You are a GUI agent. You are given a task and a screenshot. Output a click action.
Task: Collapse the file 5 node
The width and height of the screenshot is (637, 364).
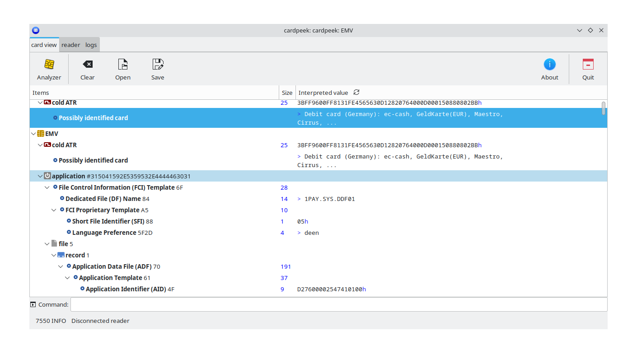pos(47,244)
